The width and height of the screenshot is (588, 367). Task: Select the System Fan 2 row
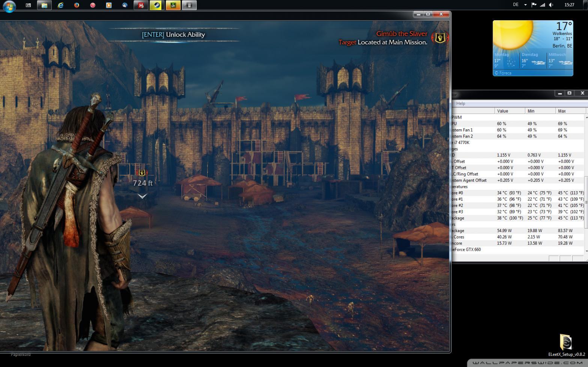[518, 136]
